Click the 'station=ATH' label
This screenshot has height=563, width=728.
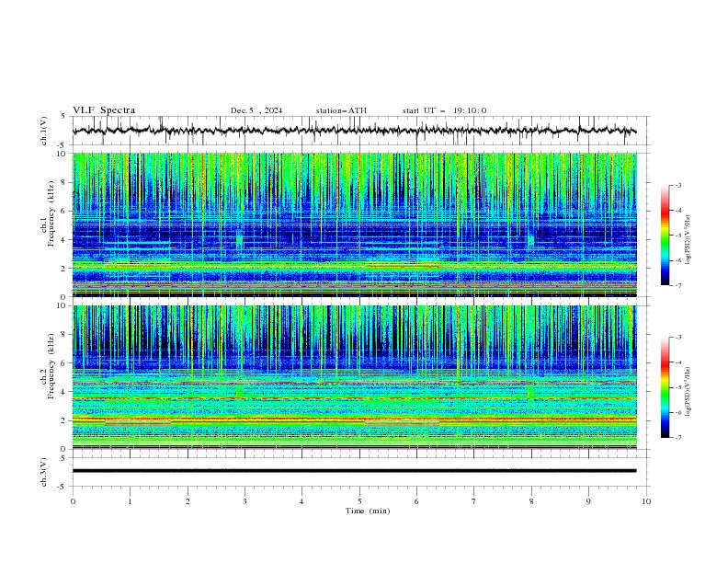tap(341, 110)
